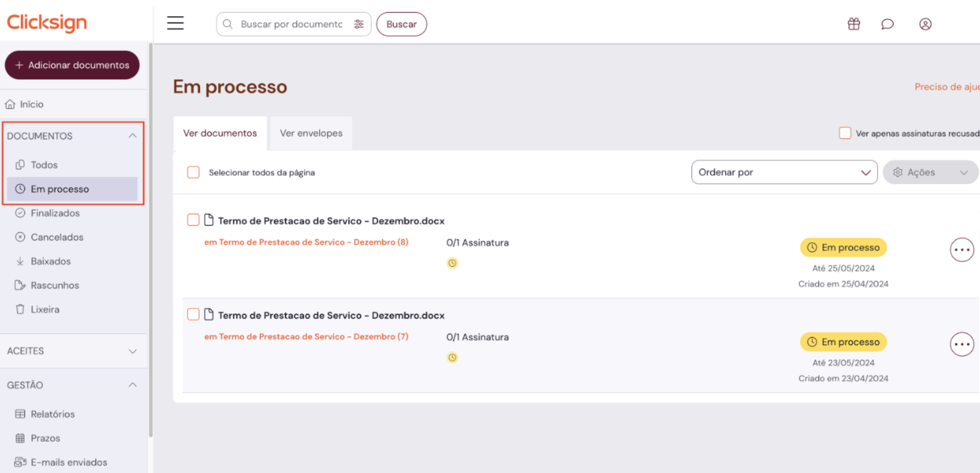The height and width of the screenshot is (473, 980).
Task: Click the search filter sliders icon
Action: (358, 24)
